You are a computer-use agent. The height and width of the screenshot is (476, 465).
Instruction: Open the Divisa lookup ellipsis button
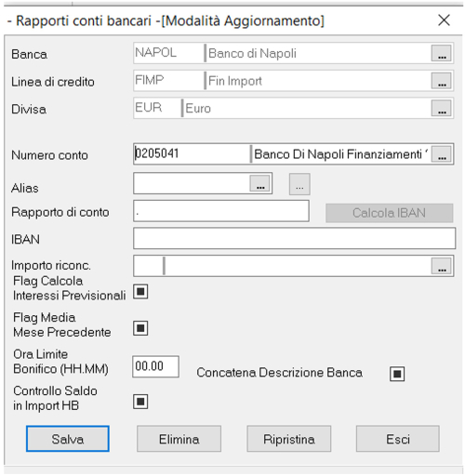coord(441,108)
